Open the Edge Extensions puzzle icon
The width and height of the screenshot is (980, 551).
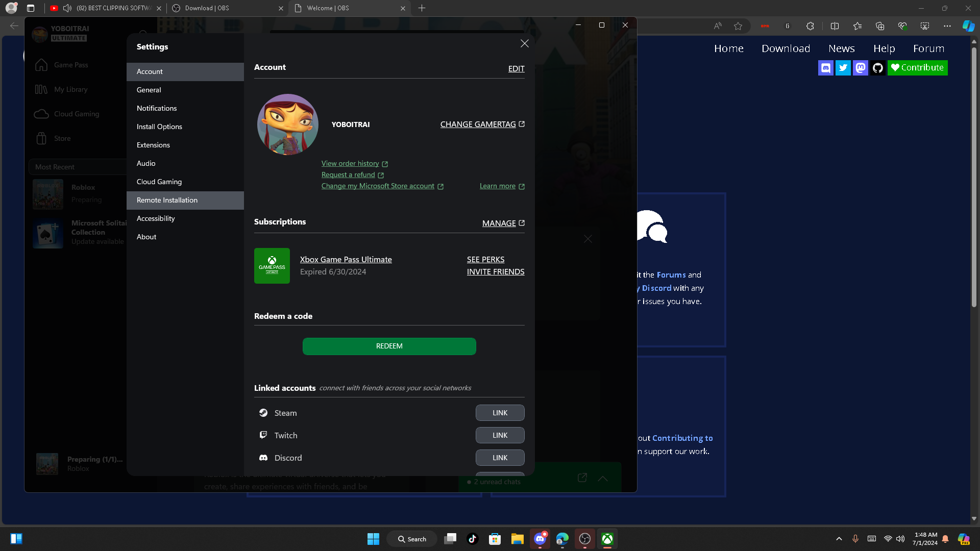click(810, 26)
